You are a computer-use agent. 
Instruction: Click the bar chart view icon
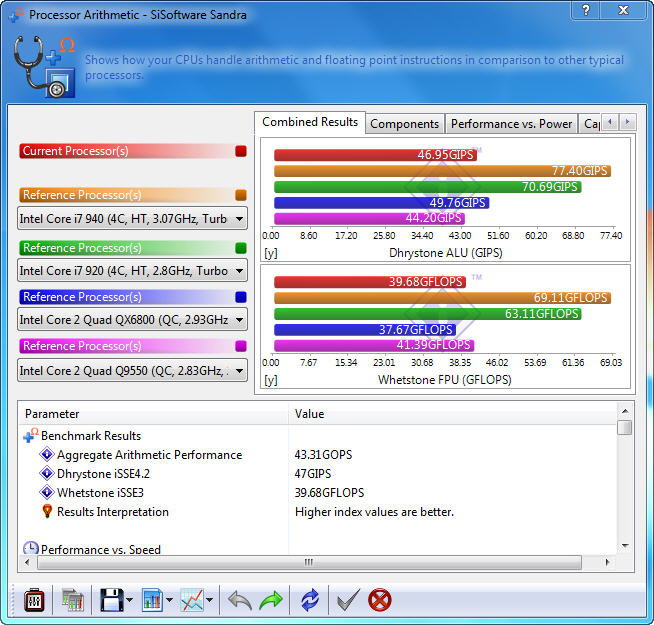(152, 600)
